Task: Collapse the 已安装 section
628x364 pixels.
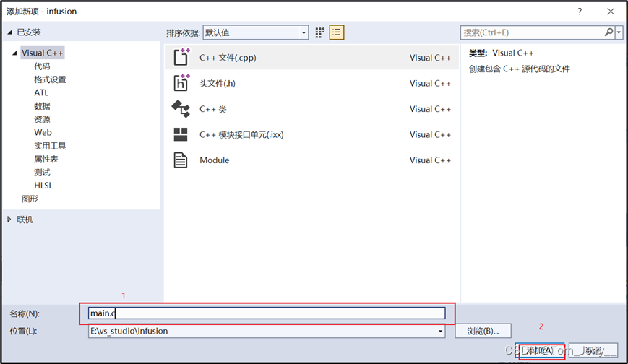Action: [9, 32]
